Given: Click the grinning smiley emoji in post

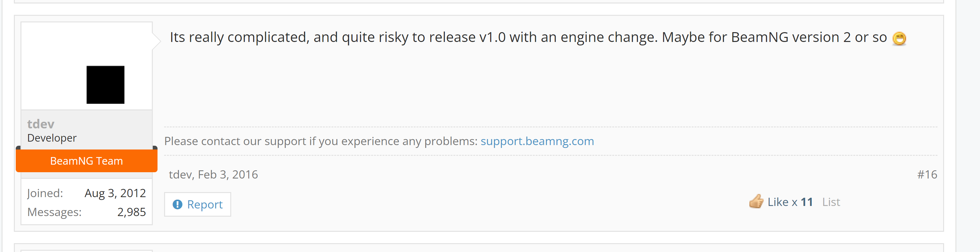Looking at the screenshot, I should pyautogui.click(x=899, y=38).
